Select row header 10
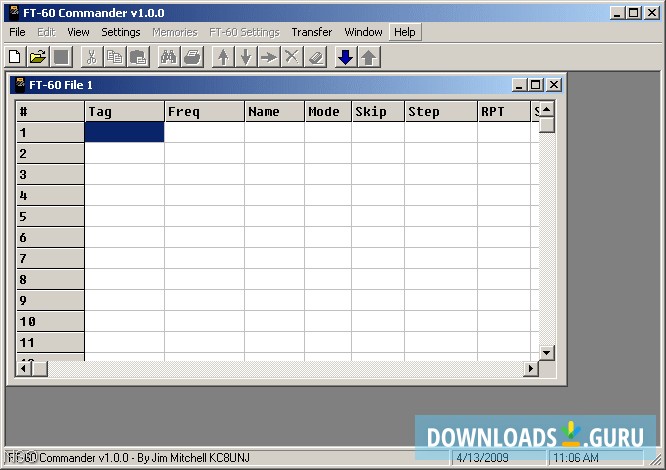Viewport: 666px width, 470px height. point(50,321)
